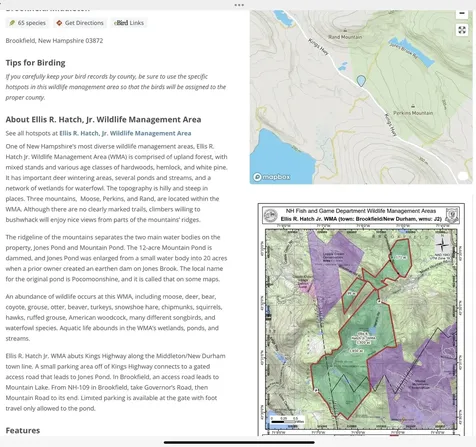The height and width of the screenshot is (447, 476).
Task: Click the compass rose on the WMA map
Action: coord(442,245)
